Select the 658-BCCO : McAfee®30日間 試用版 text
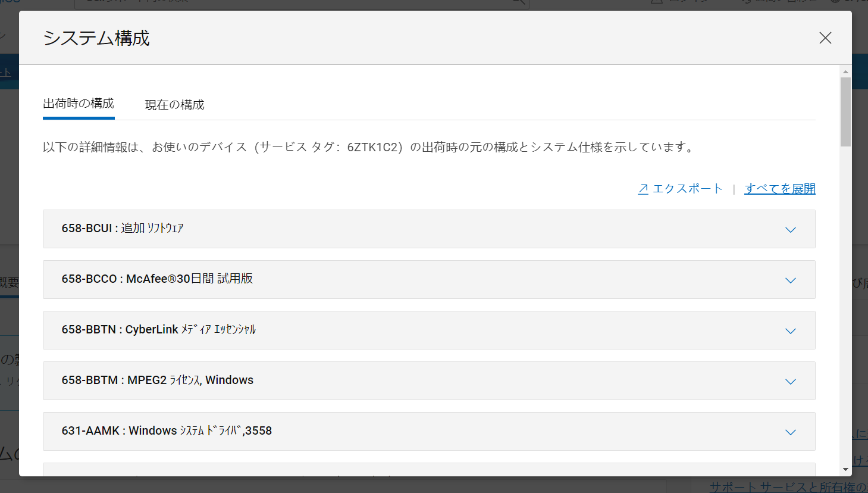 [157, 279]
